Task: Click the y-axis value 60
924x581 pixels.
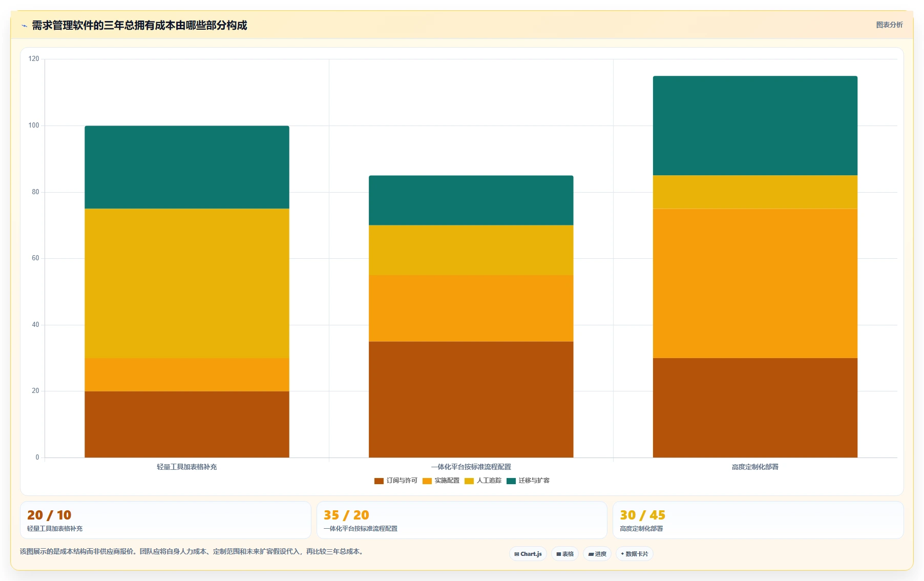Action: point(35,258)
